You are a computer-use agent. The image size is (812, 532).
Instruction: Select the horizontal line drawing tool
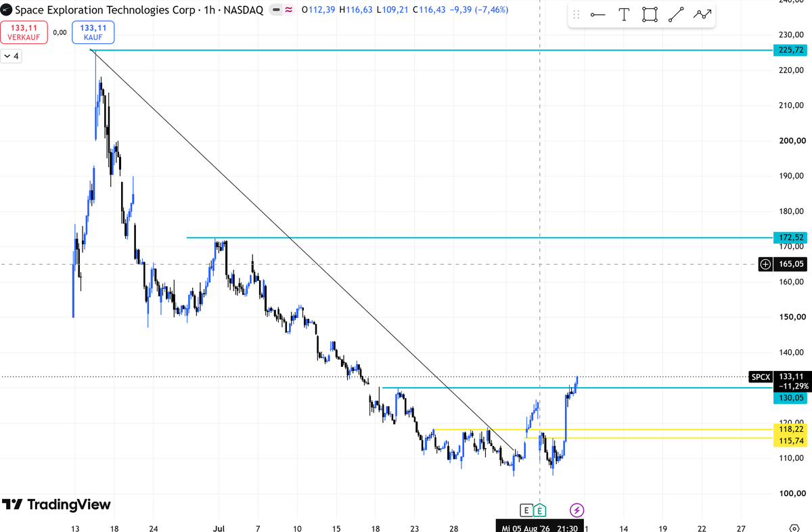coord(597,15)
